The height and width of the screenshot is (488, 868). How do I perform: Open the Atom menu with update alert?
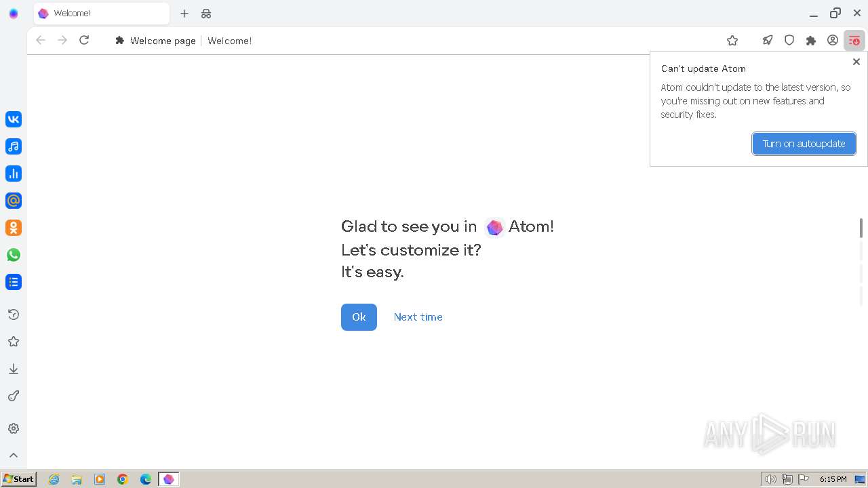854,41
